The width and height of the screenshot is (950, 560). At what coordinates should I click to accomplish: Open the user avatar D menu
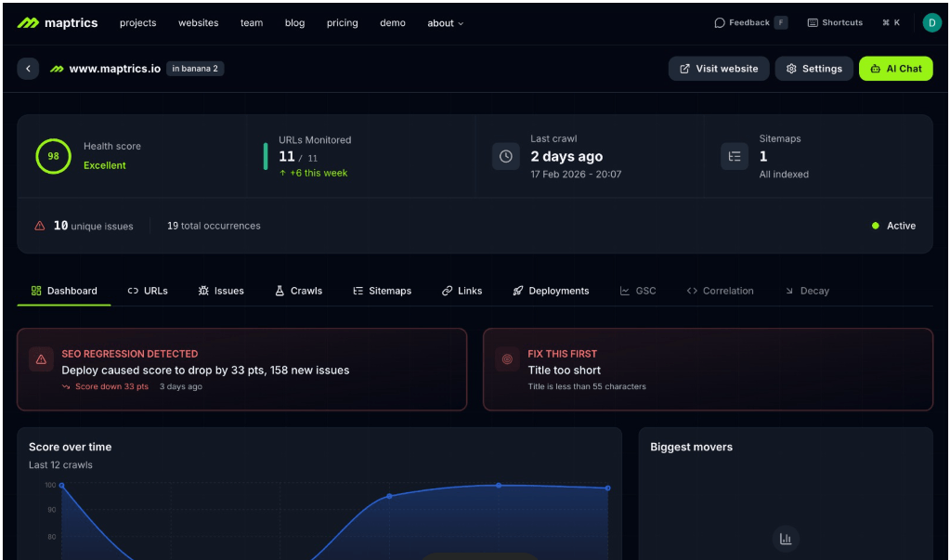(931, 23)
